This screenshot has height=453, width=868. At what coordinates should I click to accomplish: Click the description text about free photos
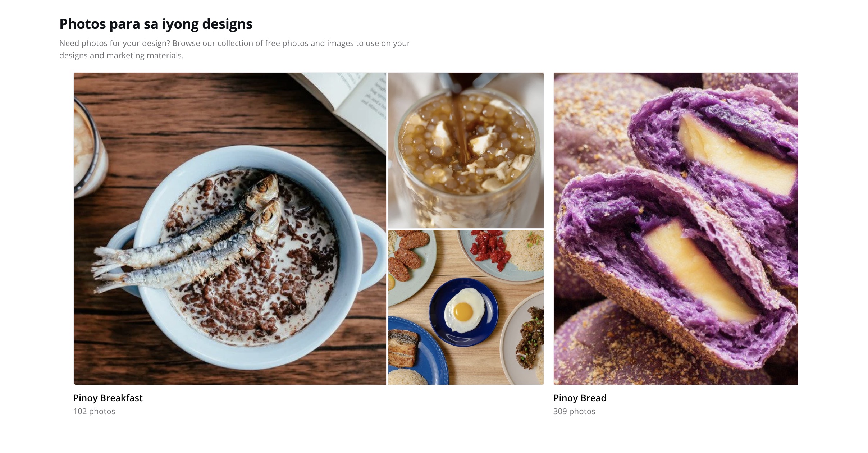[234, 49]
